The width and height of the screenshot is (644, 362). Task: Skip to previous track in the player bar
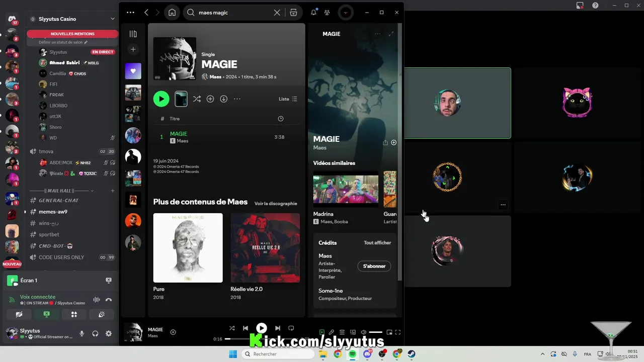click(246, 328)
